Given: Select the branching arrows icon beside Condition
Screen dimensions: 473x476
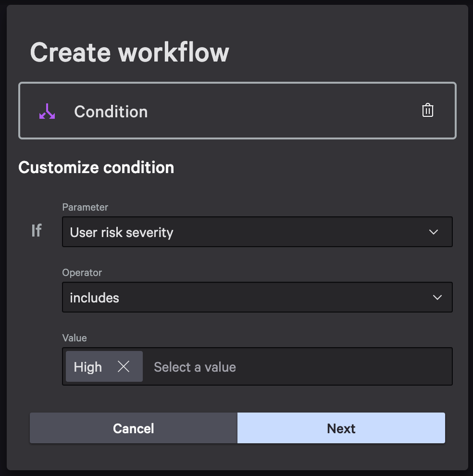Looking at the screenshot, I should tap(47, 111).
